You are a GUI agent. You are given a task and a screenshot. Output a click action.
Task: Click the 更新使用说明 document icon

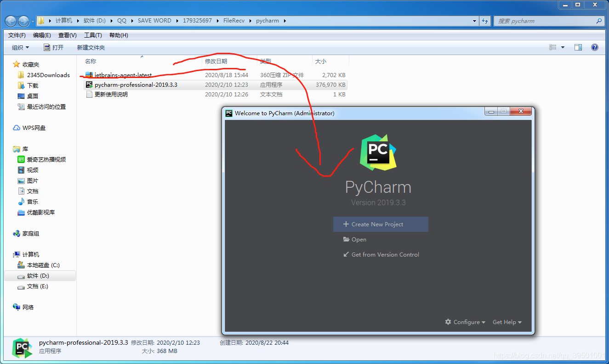click(x=89, y=94)
